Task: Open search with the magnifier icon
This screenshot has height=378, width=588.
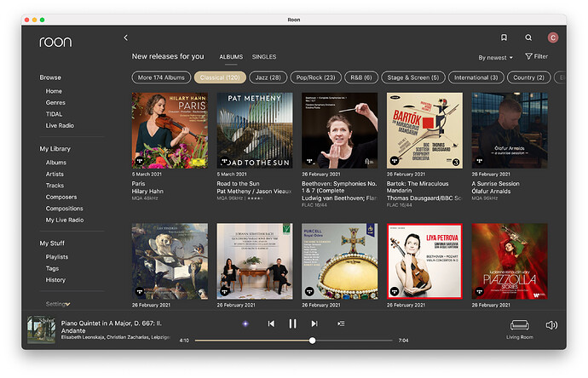Action: pos(528,37)
